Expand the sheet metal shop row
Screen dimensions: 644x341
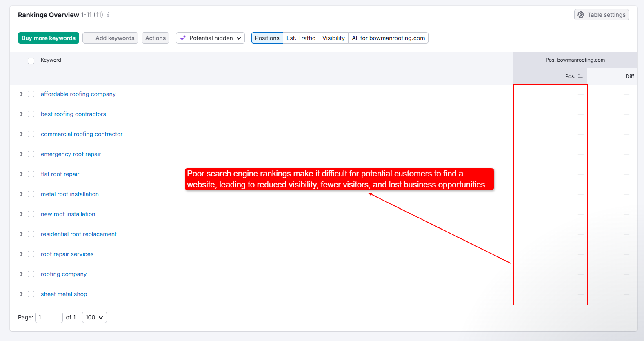(21, 294)
